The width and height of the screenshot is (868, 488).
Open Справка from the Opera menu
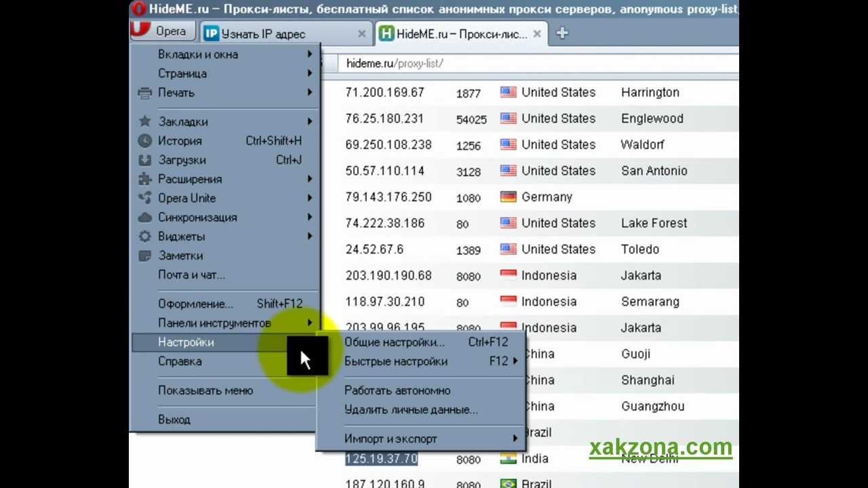(x=224, y=361)
